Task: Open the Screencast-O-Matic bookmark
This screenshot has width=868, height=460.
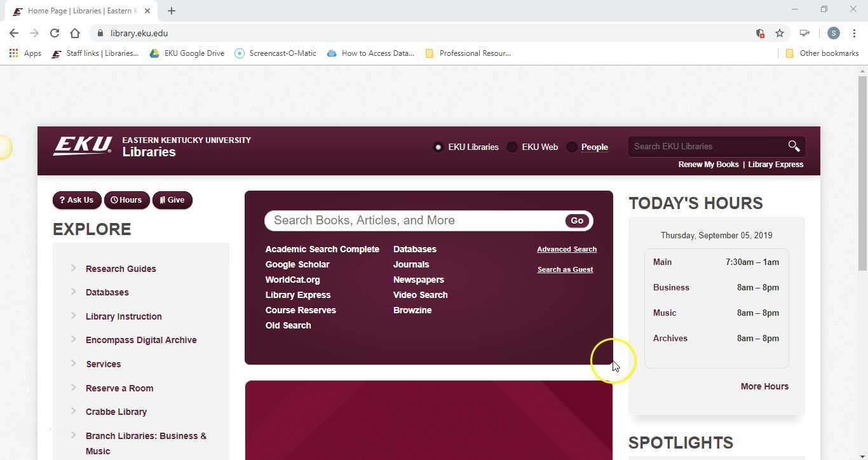Action: [x=275, y=53]
